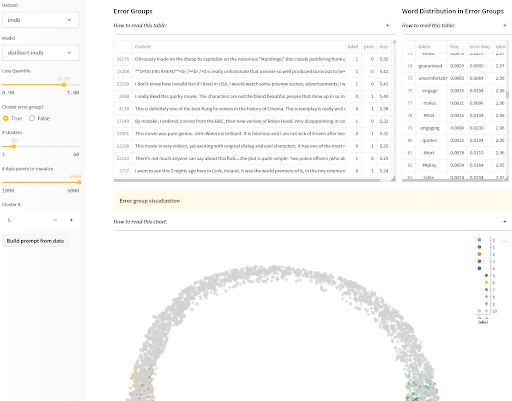
Task: Click the orange cluster 2 legend marker
Action: click(479, 254)
